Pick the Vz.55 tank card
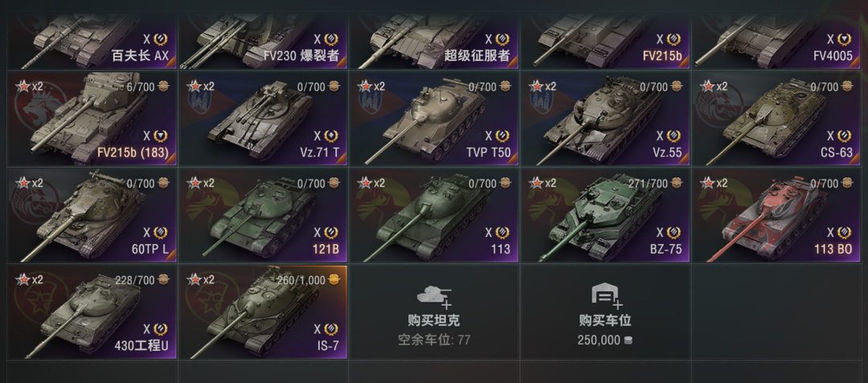 pos(605,118)
